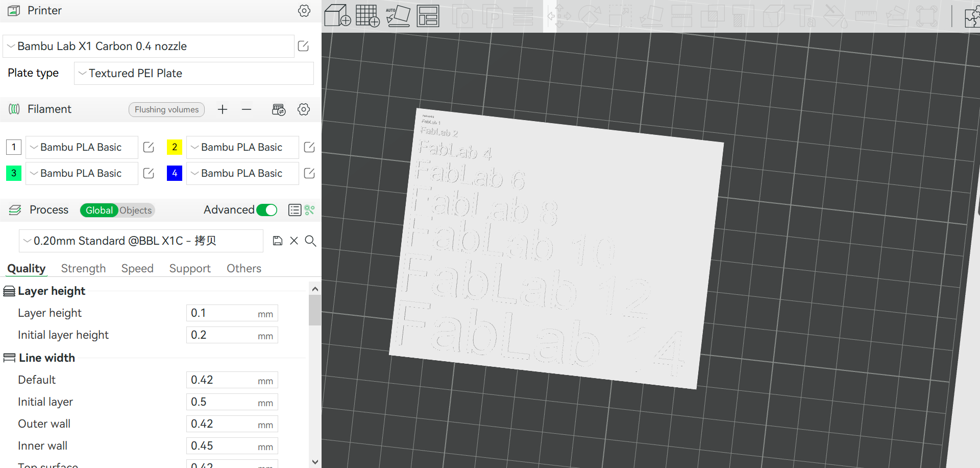
Task: Edit filament 2 preset
Action: pos(309,147)
